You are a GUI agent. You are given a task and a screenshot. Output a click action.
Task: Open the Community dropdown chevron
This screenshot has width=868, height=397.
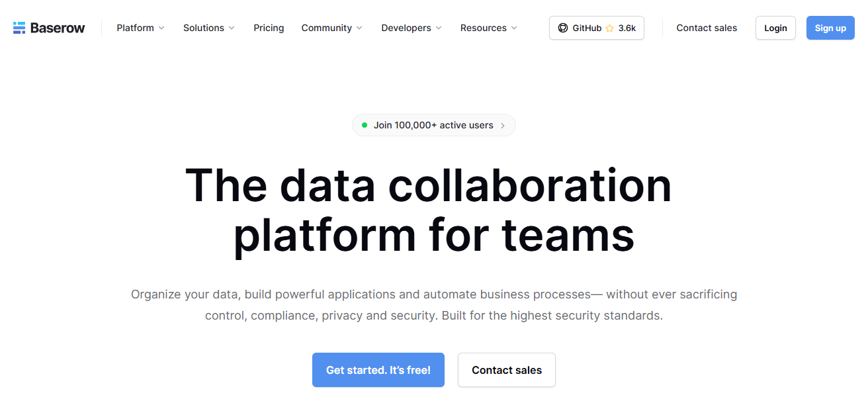[x=359, y=28]
